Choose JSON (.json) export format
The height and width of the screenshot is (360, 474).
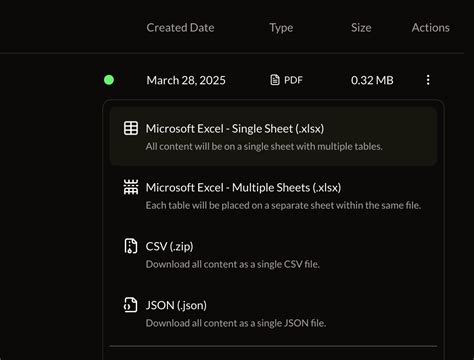[273, 313]
